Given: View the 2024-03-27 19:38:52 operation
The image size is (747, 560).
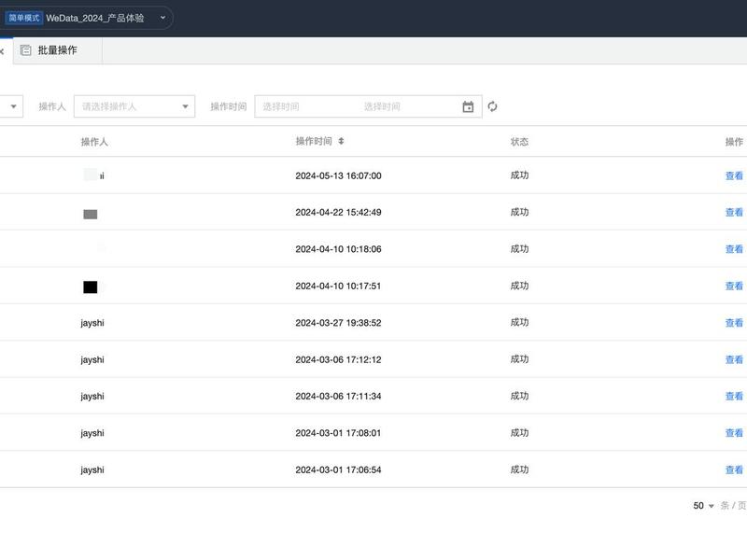Looking at the screenshot, I should pos(734,323).
